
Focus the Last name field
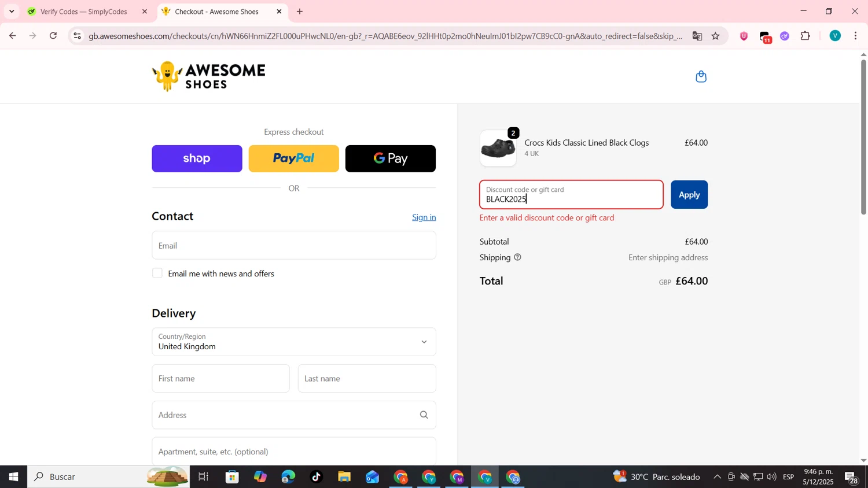(367, 379)
